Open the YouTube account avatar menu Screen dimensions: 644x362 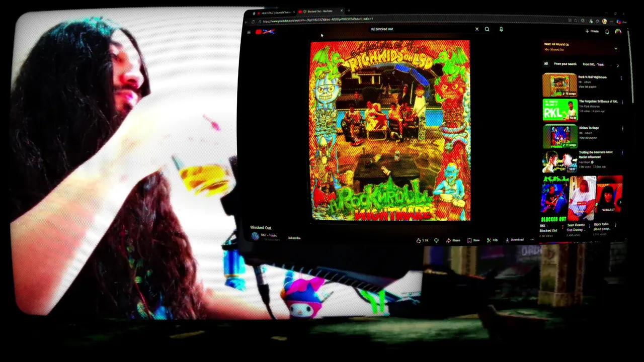click(618, 32)
